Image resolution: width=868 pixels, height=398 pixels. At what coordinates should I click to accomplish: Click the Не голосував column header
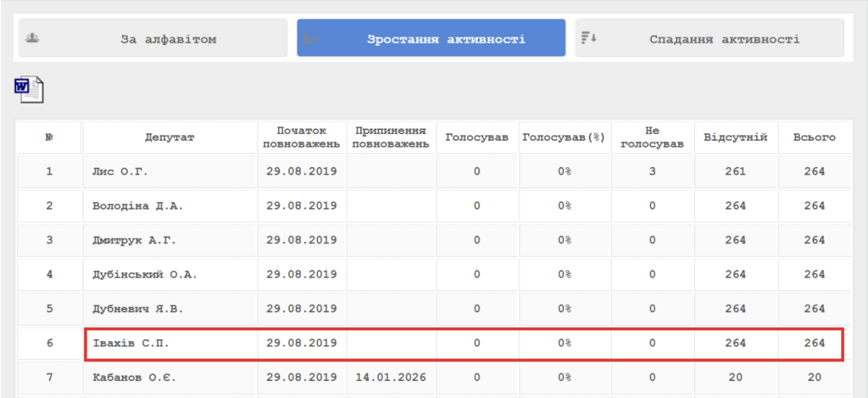pos(652,138)
